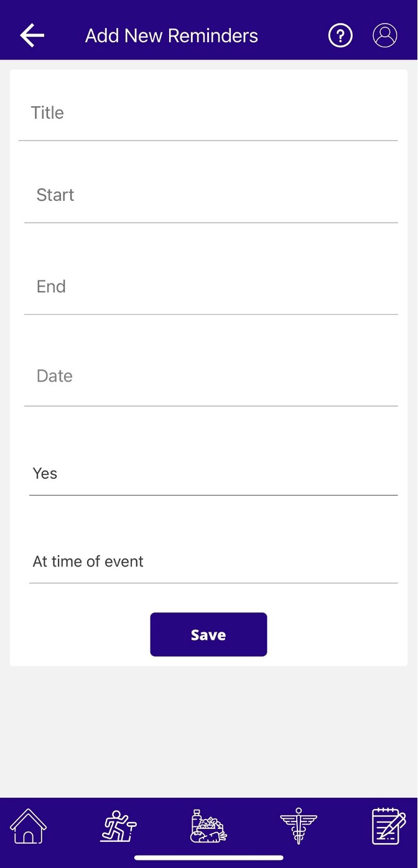418x868 pixels.
Task: Open the help question mark icon
Action: pyautogui.click(x=340, y=35)
